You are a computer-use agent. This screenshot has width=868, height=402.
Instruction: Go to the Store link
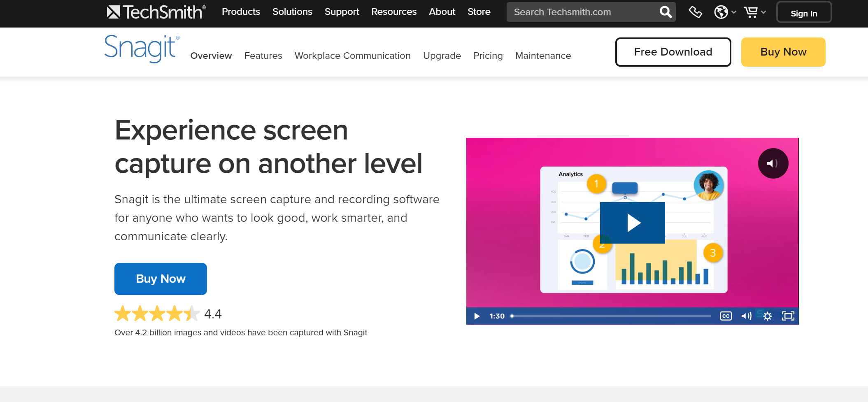(x=479, y=12)
